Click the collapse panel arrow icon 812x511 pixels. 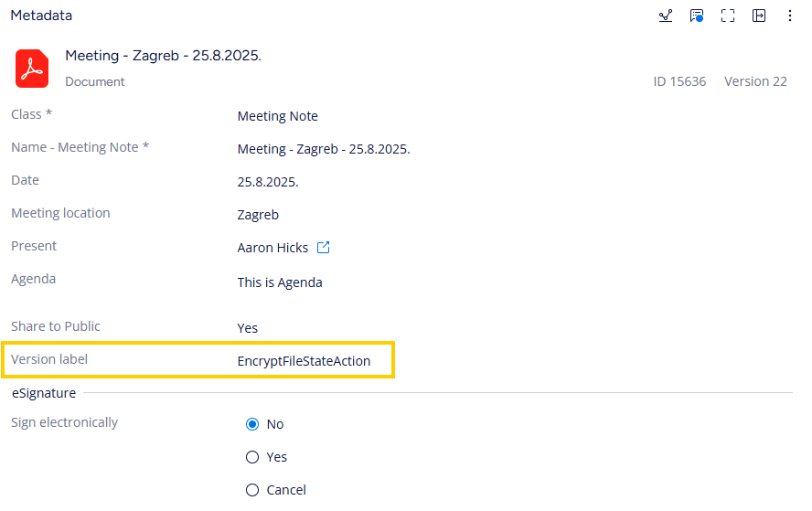pyautogui.click(x=759, y=16)
